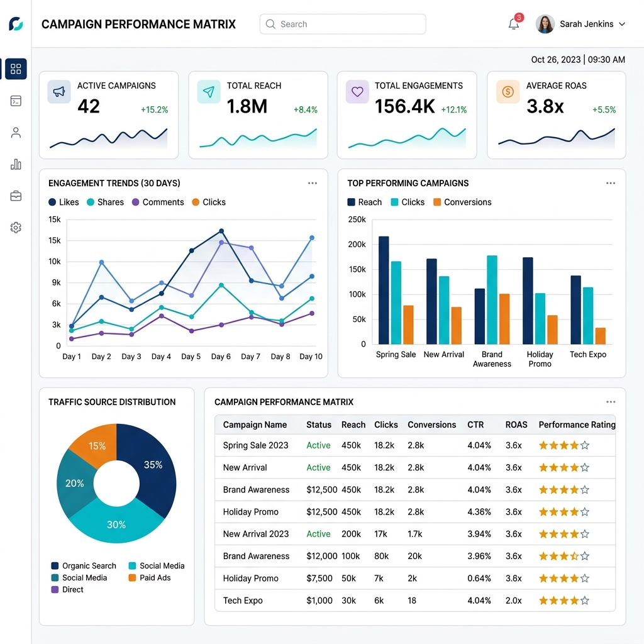Open the Spring Sale 2023 campaign row

pyautogui.click(x=415, y=445)
